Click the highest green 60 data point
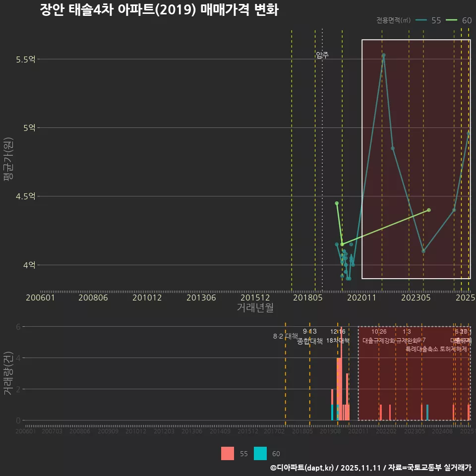The height and width of the screenshot is (476, 476). point(337,203)
